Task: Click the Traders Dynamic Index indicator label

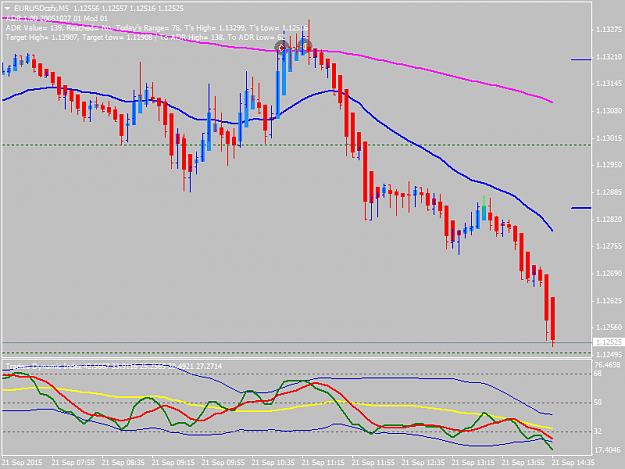Action: pos(114,366)
